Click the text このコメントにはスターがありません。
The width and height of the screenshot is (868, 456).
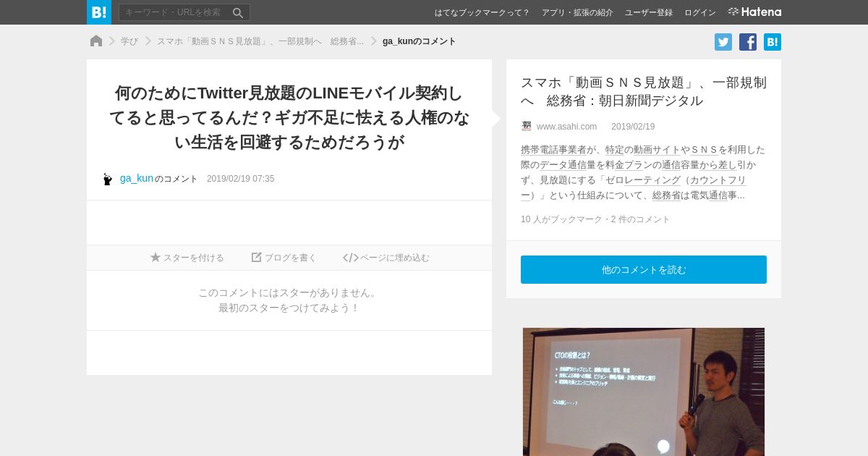click(289, 292)
